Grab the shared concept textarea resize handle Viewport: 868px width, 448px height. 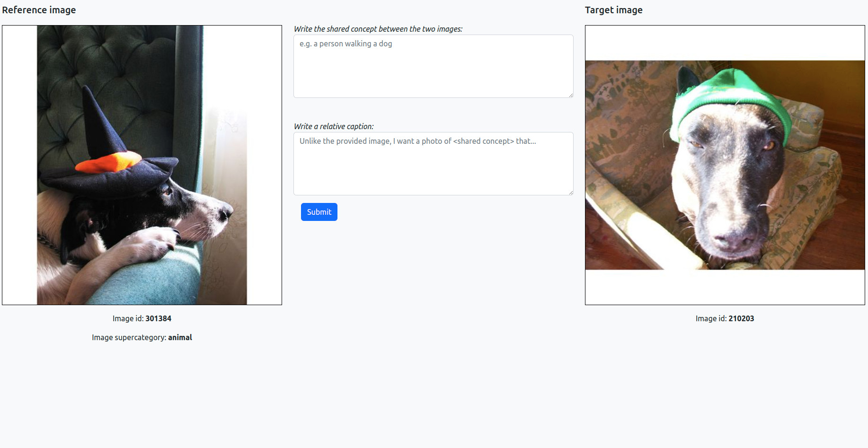coord(571,95)
